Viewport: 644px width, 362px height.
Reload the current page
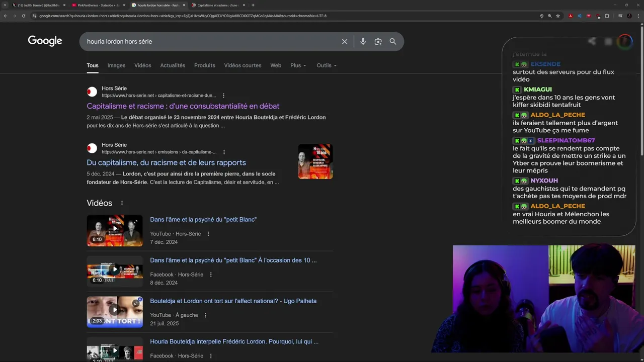point(23,16)
